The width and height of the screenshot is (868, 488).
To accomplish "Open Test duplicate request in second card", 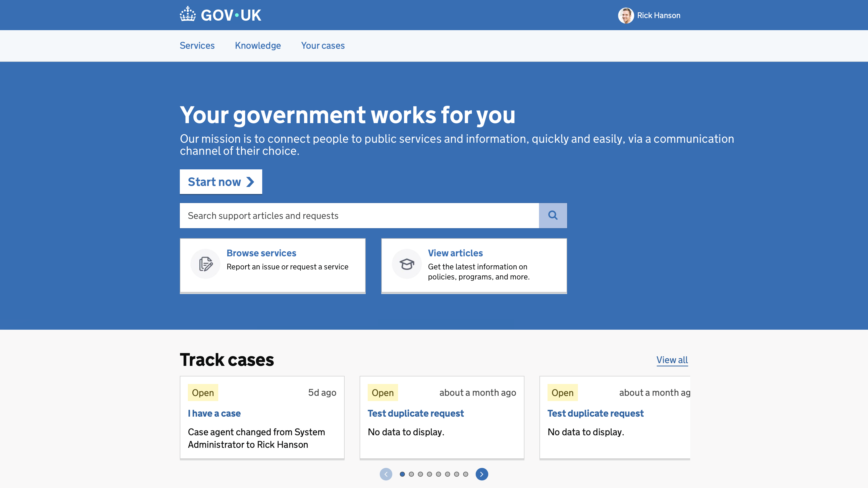I will click(415, 413).
